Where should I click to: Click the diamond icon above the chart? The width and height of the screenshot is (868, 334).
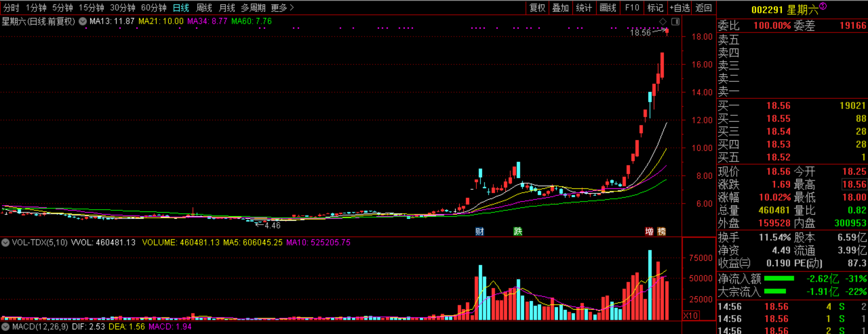[x=663, y=21]
